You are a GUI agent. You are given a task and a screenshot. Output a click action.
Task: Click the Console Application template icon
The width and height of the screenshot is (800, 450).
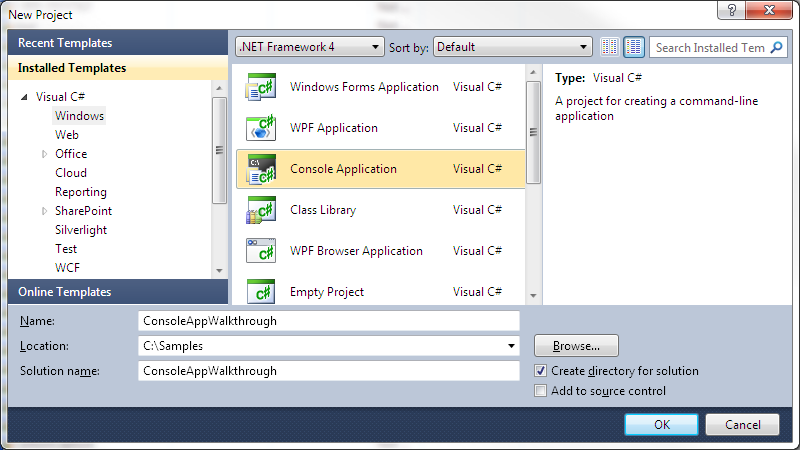click(261, 169)
